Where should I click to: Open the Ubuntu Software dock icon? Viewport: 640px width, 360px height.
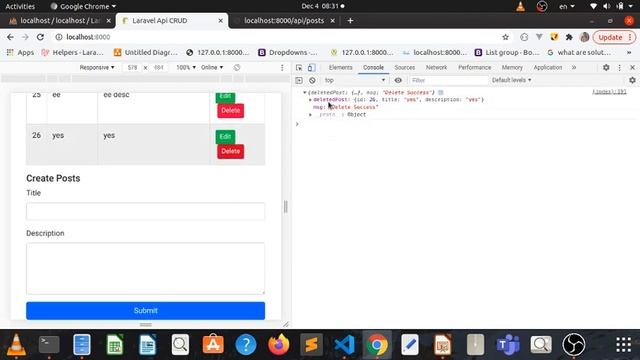tap(213, 345)
